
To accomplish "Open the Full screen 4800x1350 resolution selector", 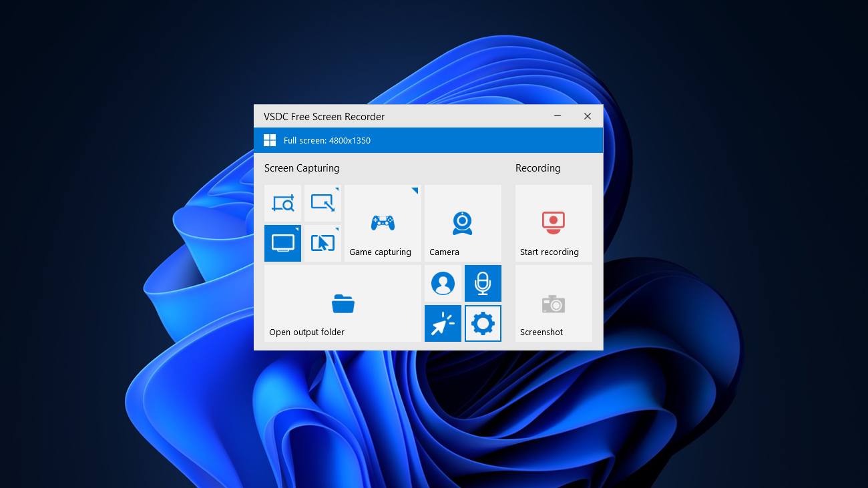I will point(328,140).
